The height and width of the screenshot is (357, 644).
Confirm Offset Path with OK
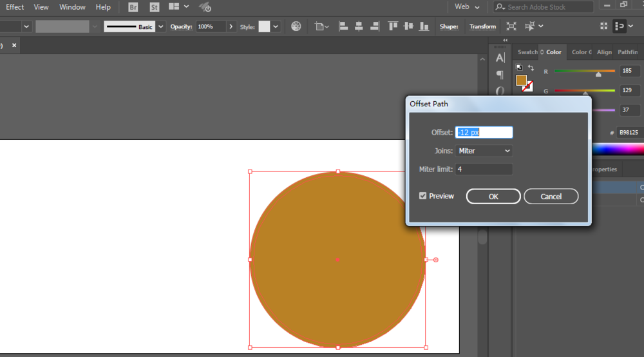(x=493, y=197)
